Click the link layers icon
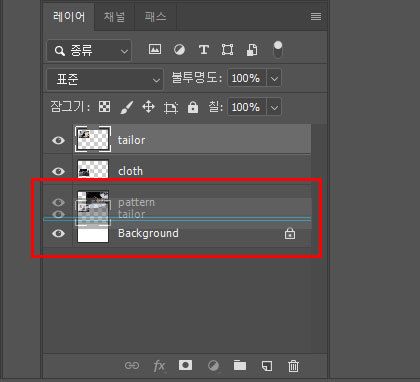 (132, 366)
